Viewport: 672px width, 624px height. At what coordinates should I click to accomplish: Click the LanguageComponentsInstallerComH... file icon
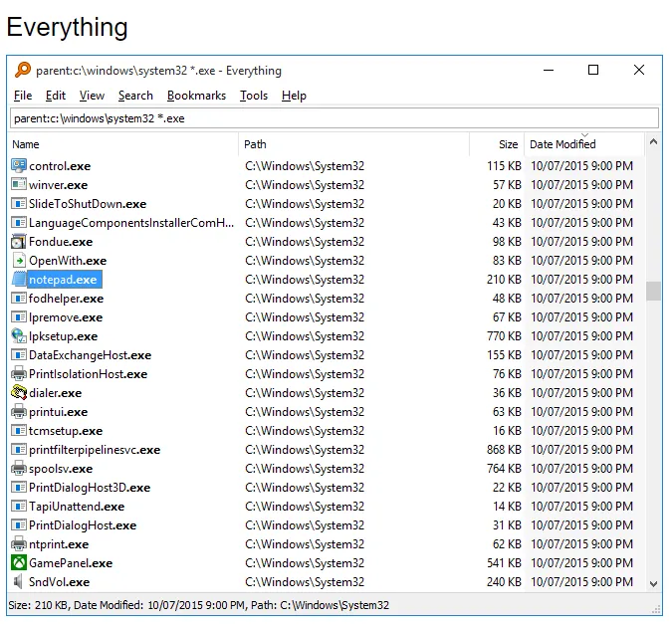pos(19,222)
